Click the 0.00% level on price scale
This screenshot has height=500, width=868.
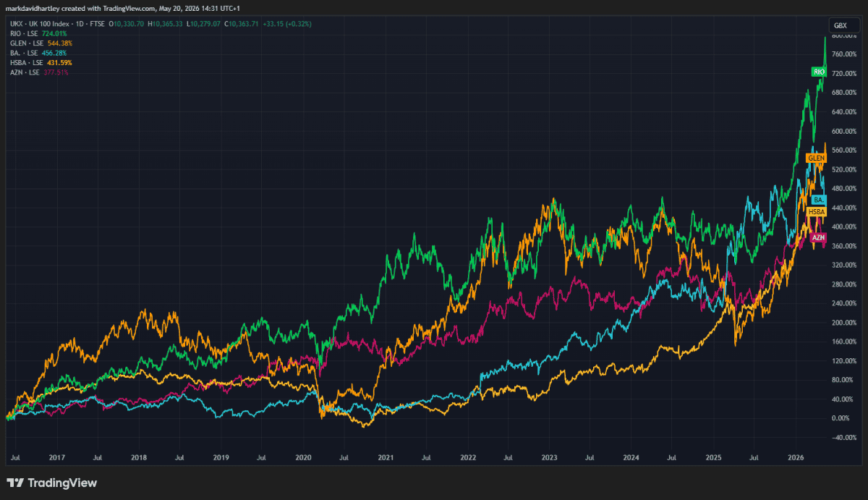pyautogui.click(x=842, y=418)
